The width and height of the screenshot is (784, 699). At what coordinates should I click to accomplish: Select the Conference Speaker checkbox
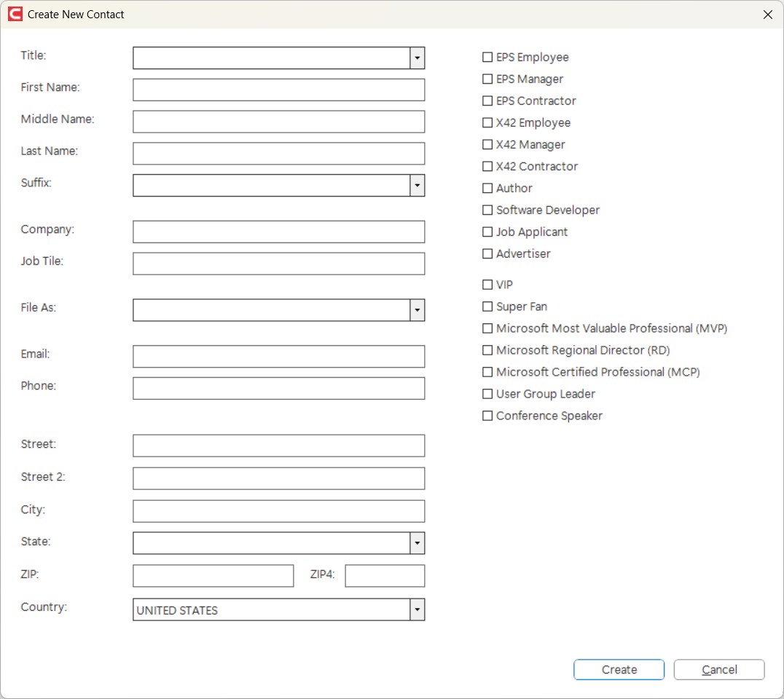[x=487, y=416]
